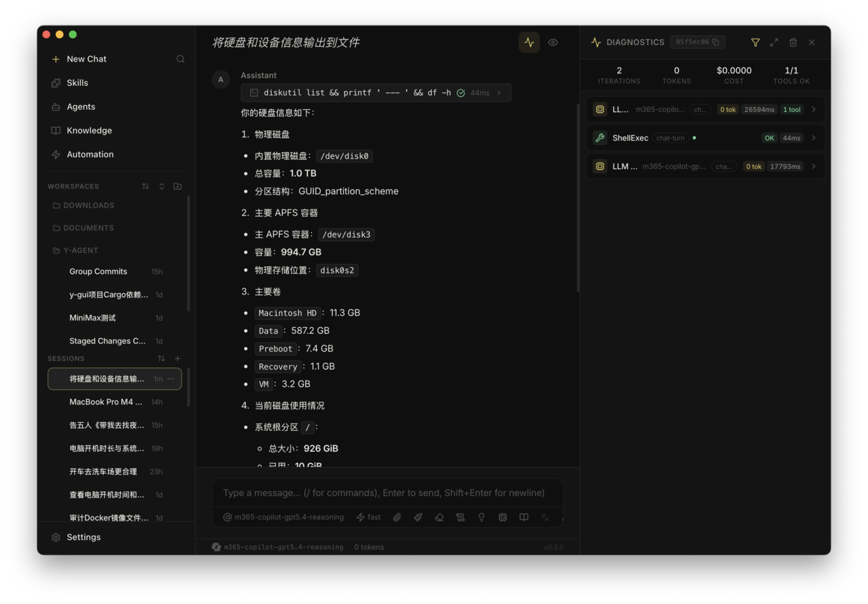
Task: Close the Diagnostics panel
Action: click(x=812, y=42)
